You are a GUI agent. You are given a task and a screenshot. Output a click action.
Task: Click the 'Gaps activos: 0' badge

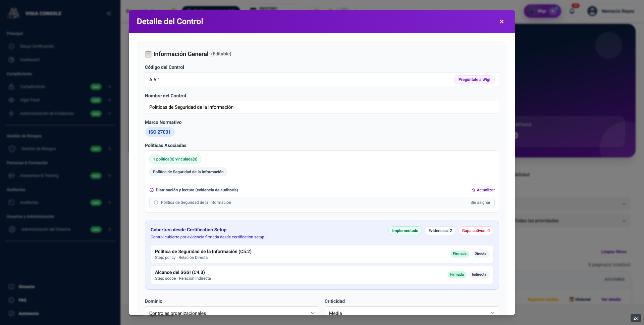(476, 231)
